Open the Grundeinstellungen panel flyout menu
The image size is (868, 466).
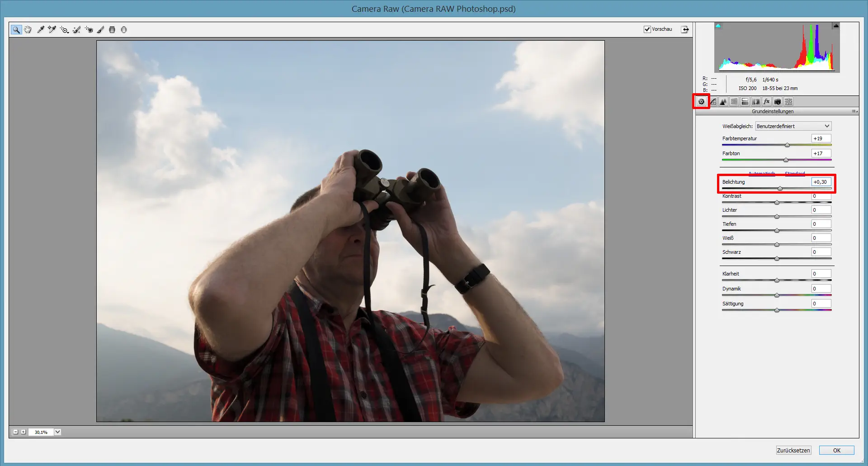click(x=854, y=111)
